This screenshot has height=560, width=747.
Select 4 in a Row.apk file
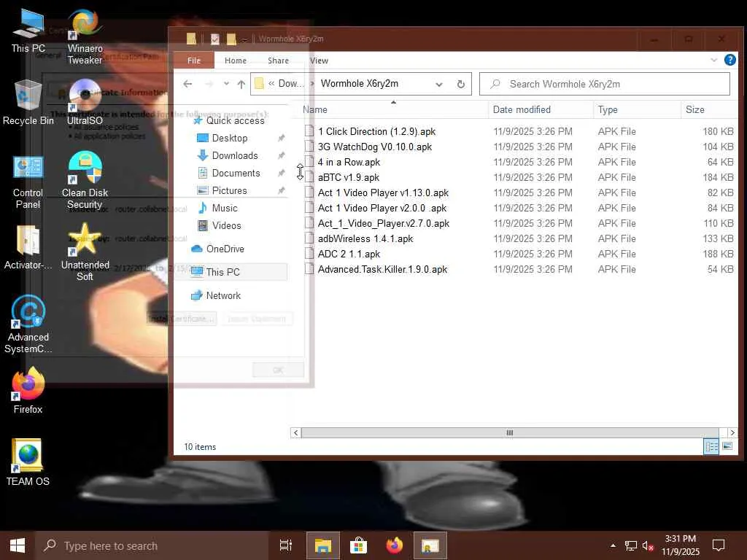349,162
